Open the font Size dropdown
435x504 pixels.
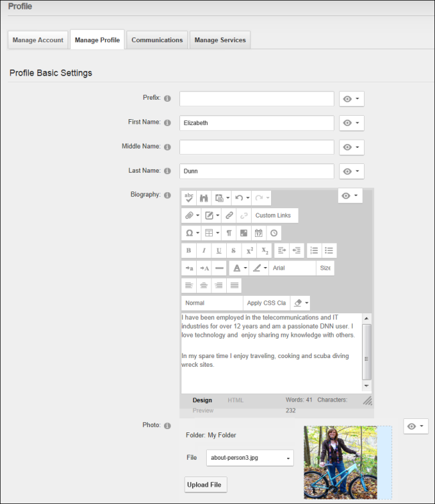pos(325,268)
